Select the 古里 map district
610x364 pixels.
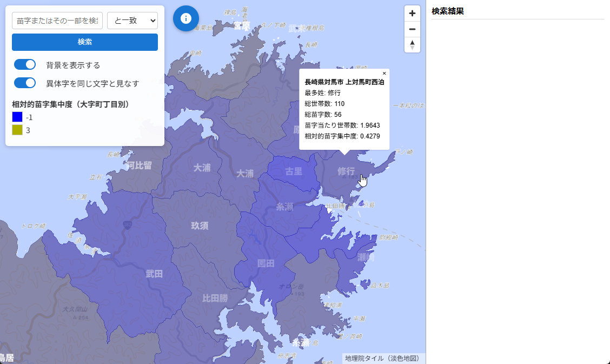coord(293,171)
